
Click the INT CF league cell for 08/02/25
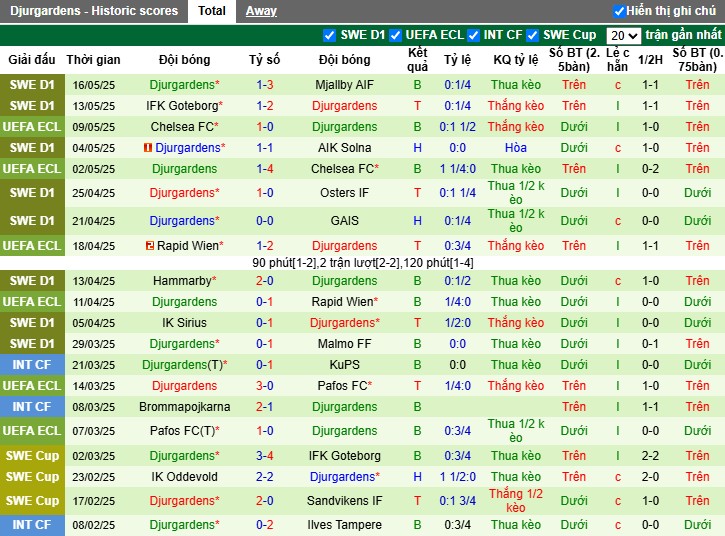tap(32, 525)
